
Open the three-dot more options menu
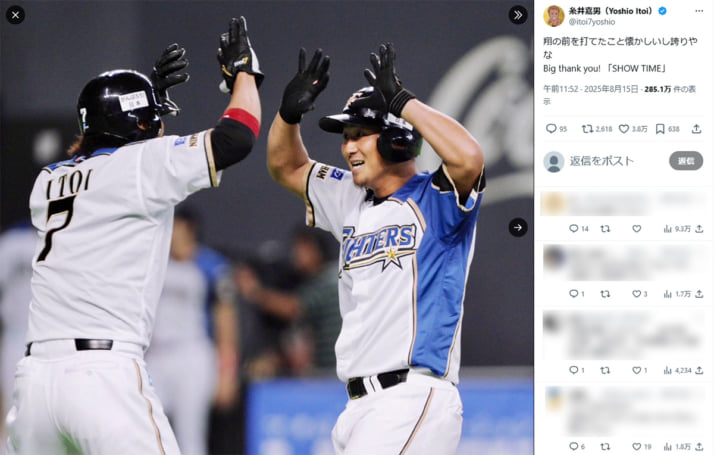click(699, 11)
